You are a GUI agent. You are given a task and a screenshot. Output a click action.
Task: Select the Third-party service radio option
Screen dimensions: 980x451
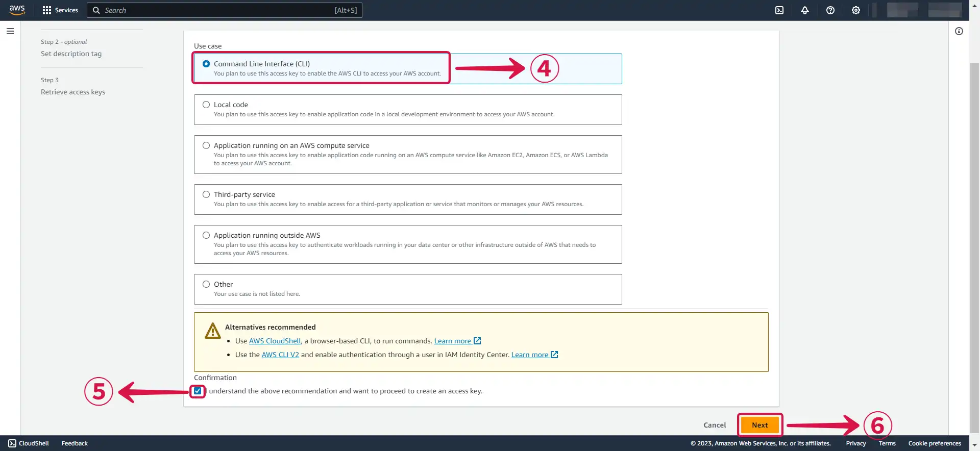(x=206, y=194)
